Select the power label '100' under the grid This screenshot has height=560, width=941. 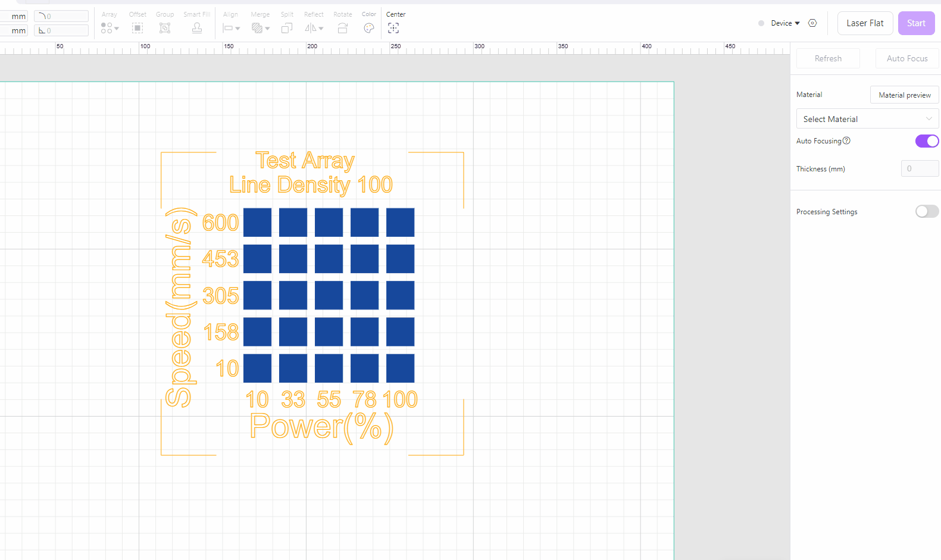pyautogui.click(x=400, y=399)
